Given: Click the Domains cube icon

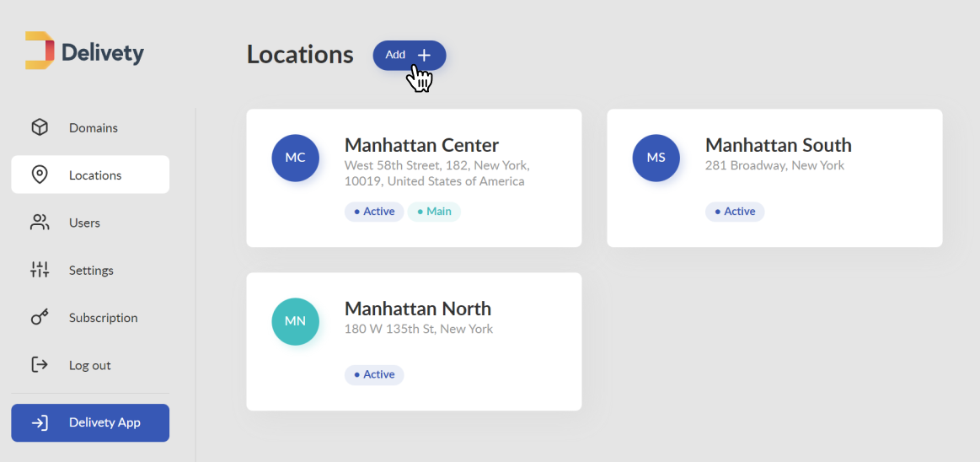Looking at the screenshot, I should pos(40,127).
